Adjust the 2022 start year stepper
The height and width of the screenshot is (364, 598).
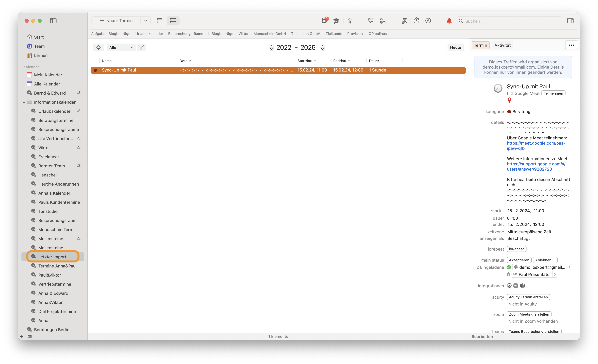[x=271, y=47]
